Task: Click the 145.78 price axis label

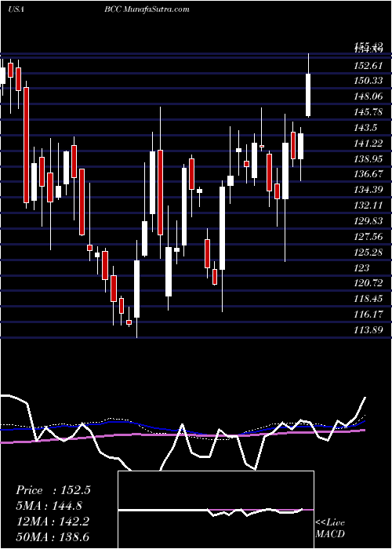Action: [368, 112]
